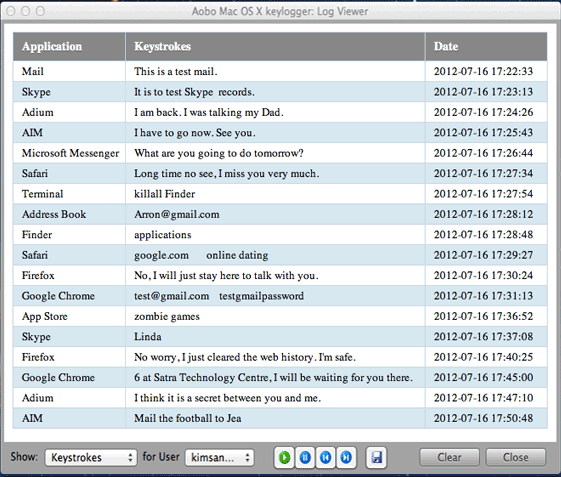
Task: Select the Microsoft Messenger application cell
Action: 69,153
